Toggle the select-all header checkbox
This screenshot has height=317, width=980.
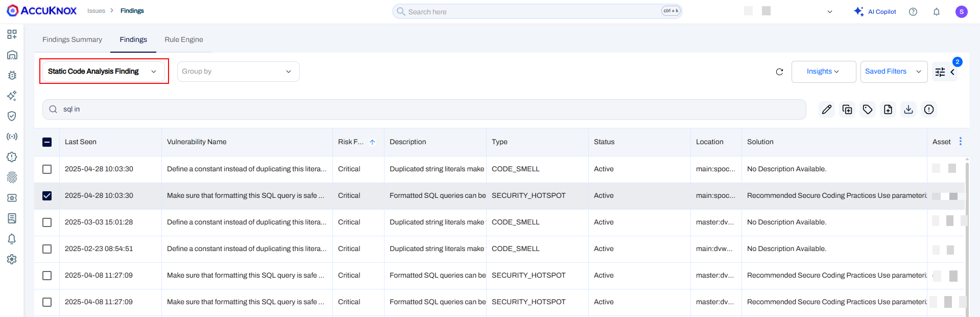(47, 142)
